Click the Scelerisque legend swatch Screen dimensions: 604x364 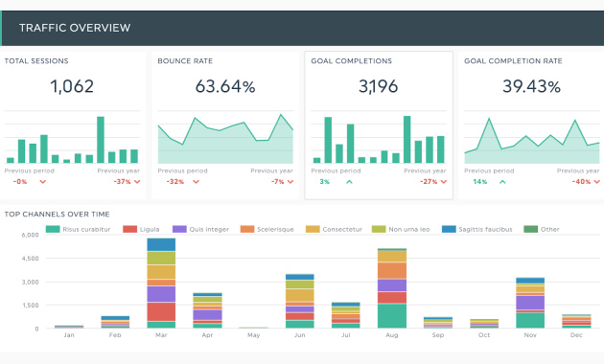[x=247, y=229]
